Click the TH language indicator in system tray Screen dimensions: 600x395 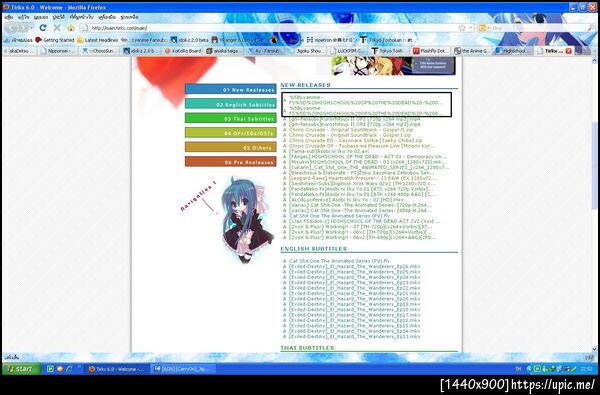point(518,369)
